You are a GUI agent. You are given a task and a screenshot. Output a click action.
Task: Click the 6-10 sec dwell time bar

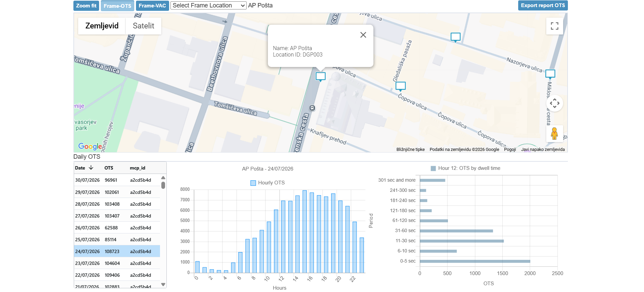pos(438,251)
